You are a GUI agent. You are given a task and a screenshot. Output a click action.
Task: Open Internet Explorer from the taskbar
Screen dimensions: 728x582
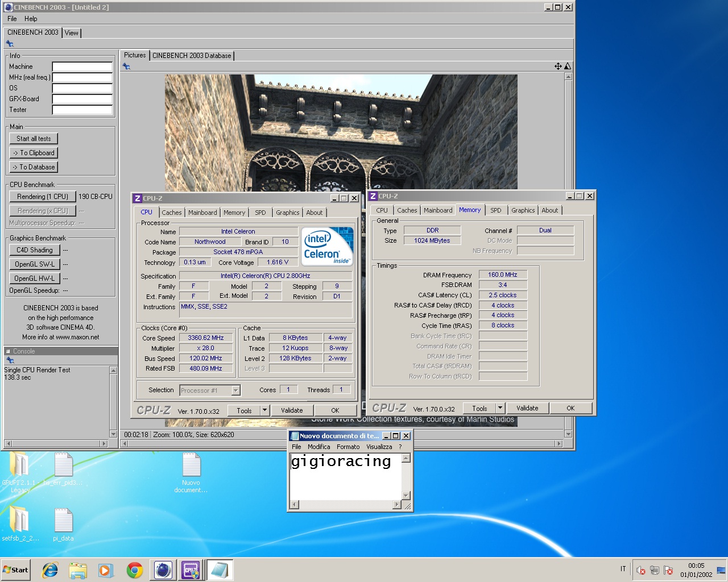coord(50,570)
